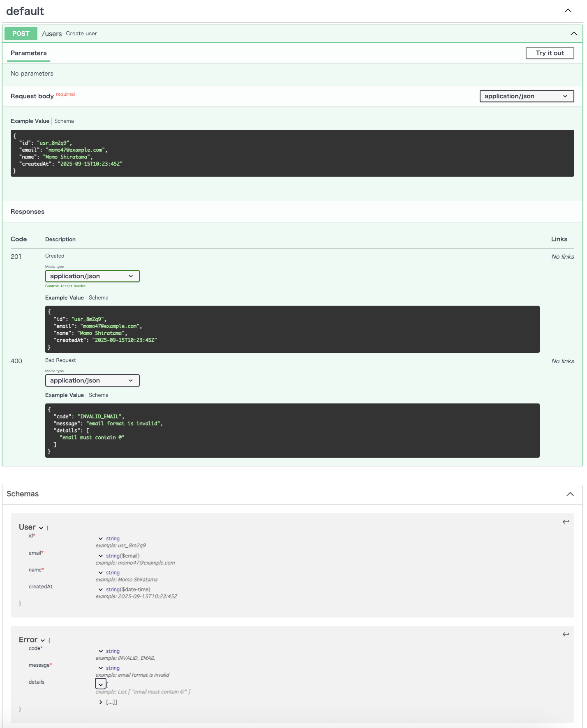The width and height of the screenshot is (587, 728).
Task: Click the Controls Accept header note
Action: pos(65,286)
